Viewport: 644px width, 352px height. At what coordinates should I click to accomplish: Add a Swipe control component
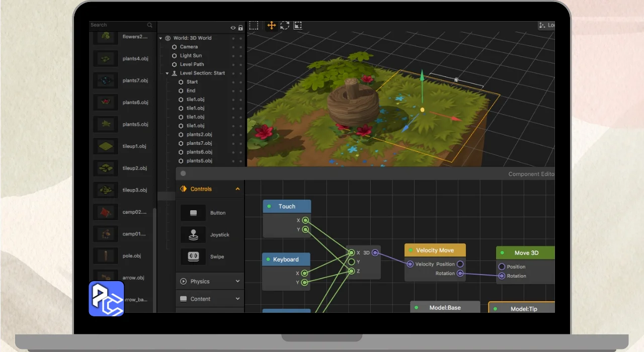click(193, 256)
